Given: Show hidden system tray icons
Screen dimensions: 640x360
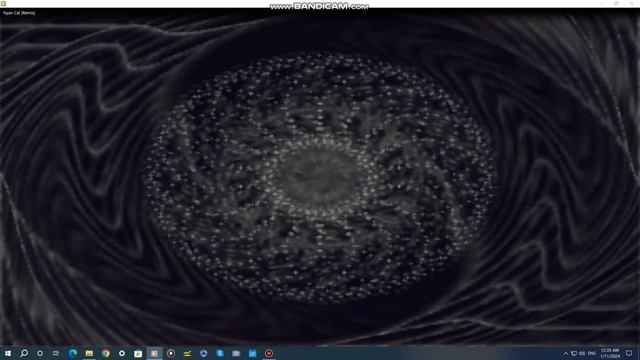Looking at the screenshot, I should pyautogui.click(x=566, y=353).
